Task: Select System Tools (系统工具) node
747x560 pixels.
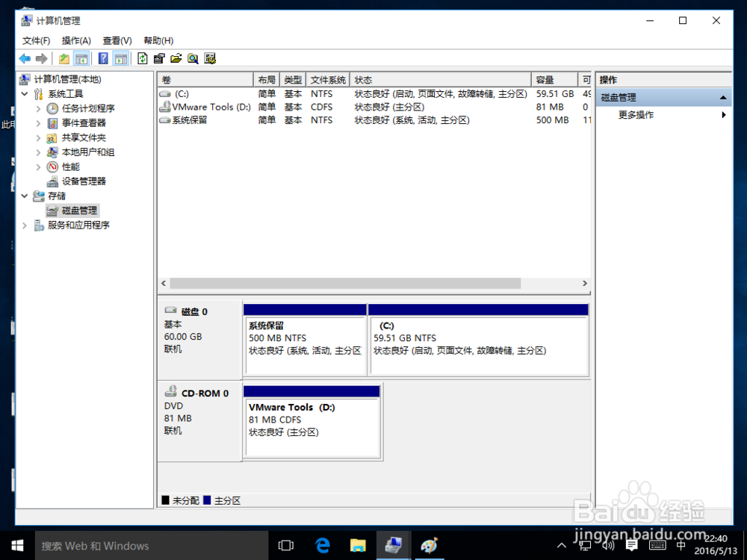Action: click(x=58, y=94)
